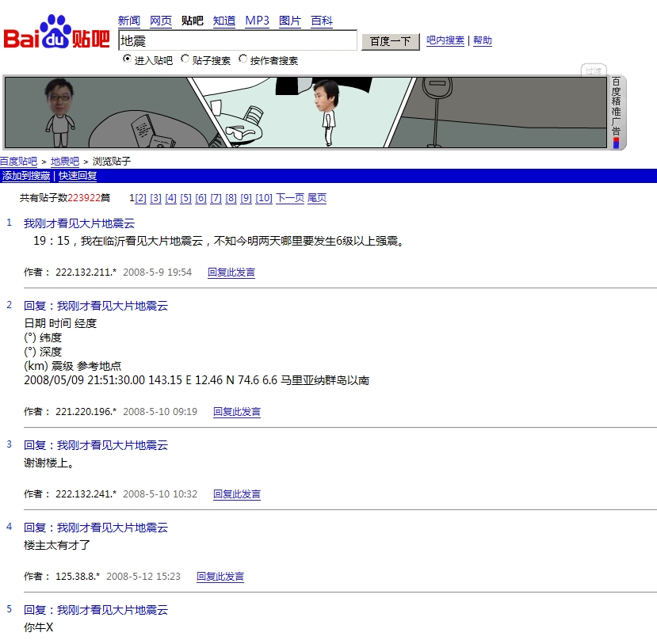This screenshot has height=644, width=657.
Task: Click the post count 223922
Action: pyautogui.click(x=84, y=198)
